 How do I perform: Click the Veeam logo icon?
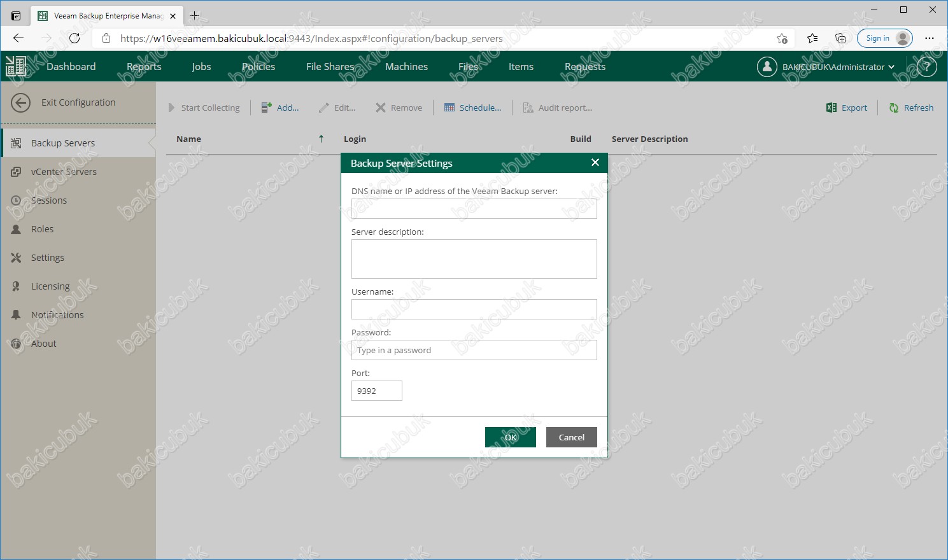tap(16, 66)
